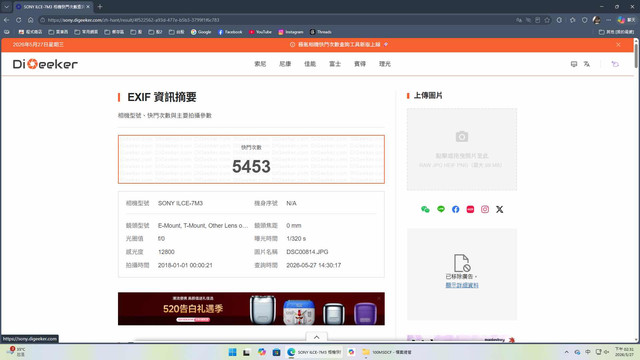
Task: Share via the WeChat icon
Action: click(x=425, y=209)
